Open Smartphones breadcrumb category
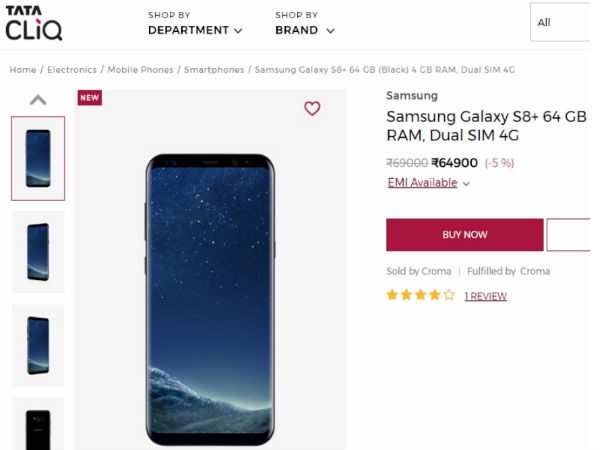Viewport: 600px width, 450px height. (215, 70)
